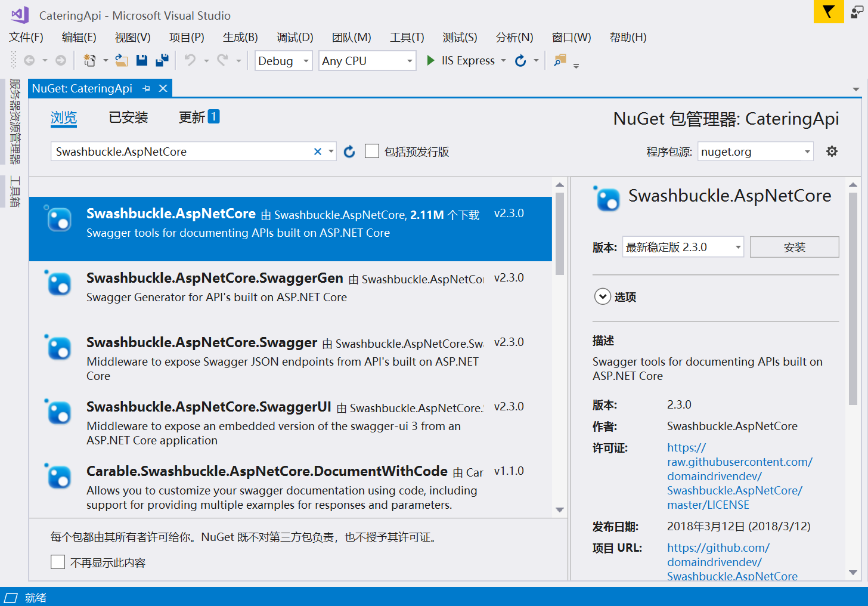
Task: Open NuGet settings gear icon
Action: [832, 151]
